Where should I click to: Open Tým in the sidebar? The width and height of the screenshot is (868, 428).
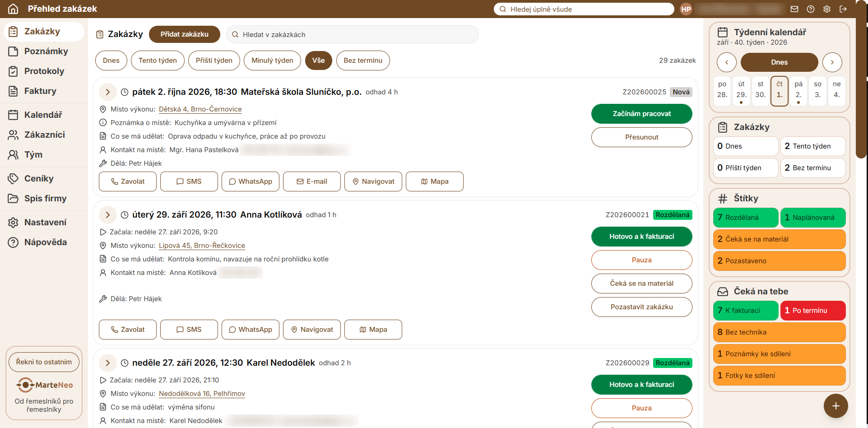pos(44,154)
